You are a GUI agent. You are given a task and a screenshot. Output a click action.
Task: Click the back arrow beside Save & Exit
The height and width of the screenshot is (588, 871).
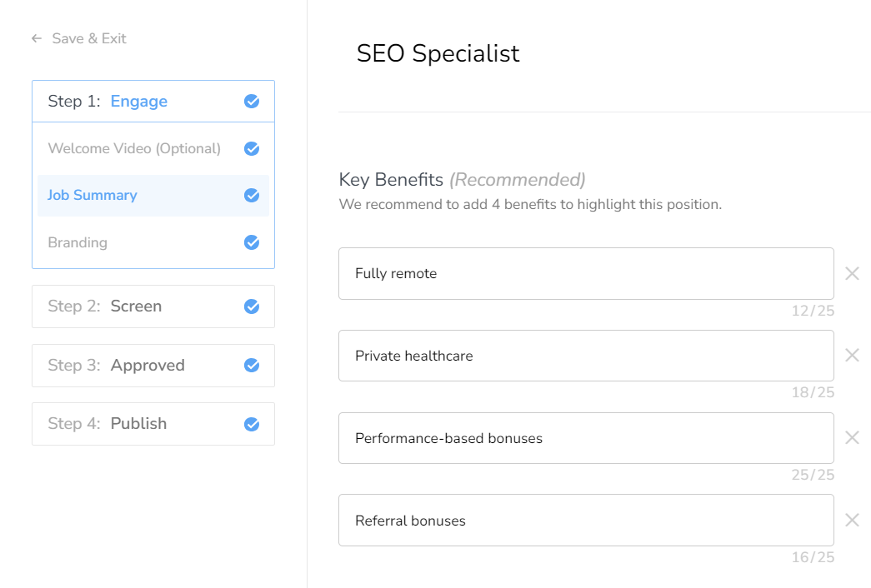tap(37, 38)
